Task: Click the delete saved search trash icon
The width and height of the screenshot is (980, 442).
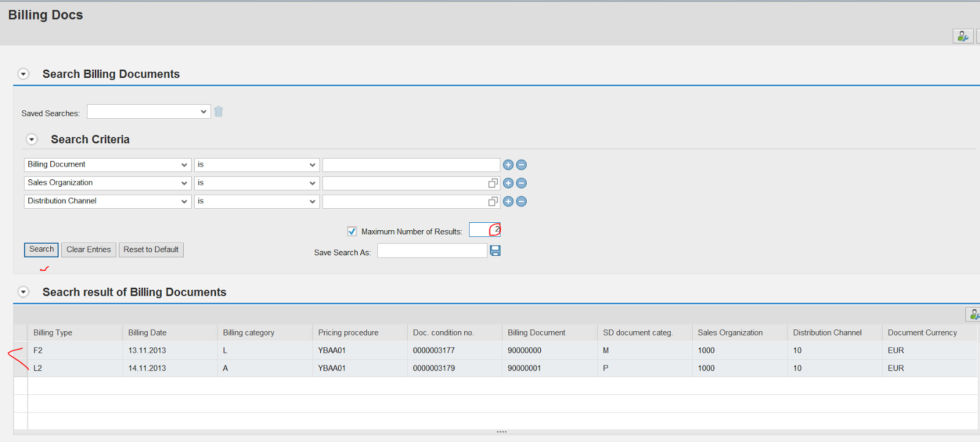Action: click(x=219, y=111)
